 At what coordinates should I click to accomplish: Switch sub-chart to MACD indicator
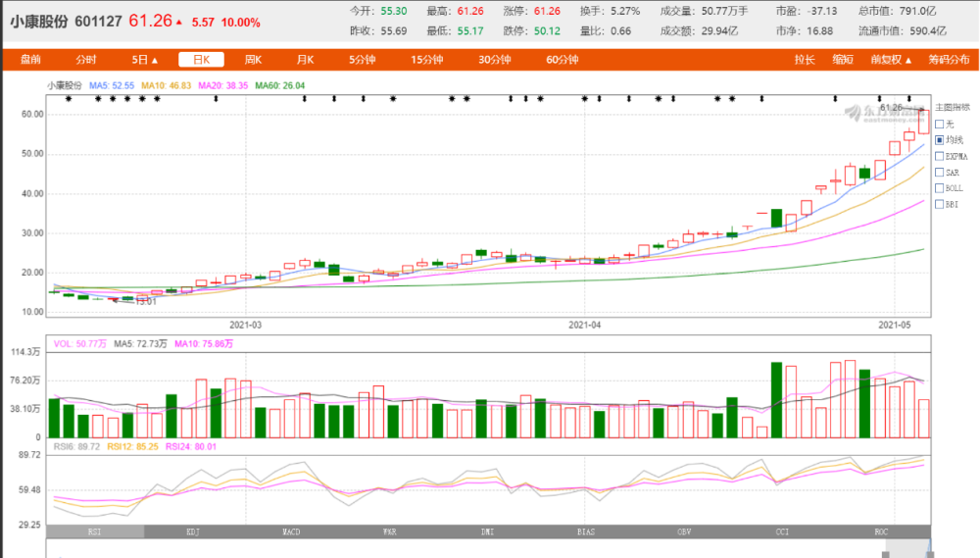291,532
